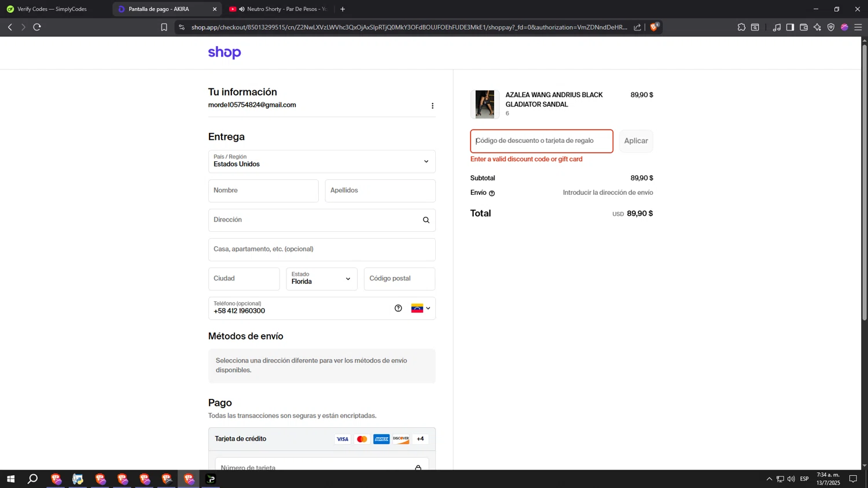Screen dimensions: 868x488
Task: Click the Envío info question mark icon
Action: 492,193
